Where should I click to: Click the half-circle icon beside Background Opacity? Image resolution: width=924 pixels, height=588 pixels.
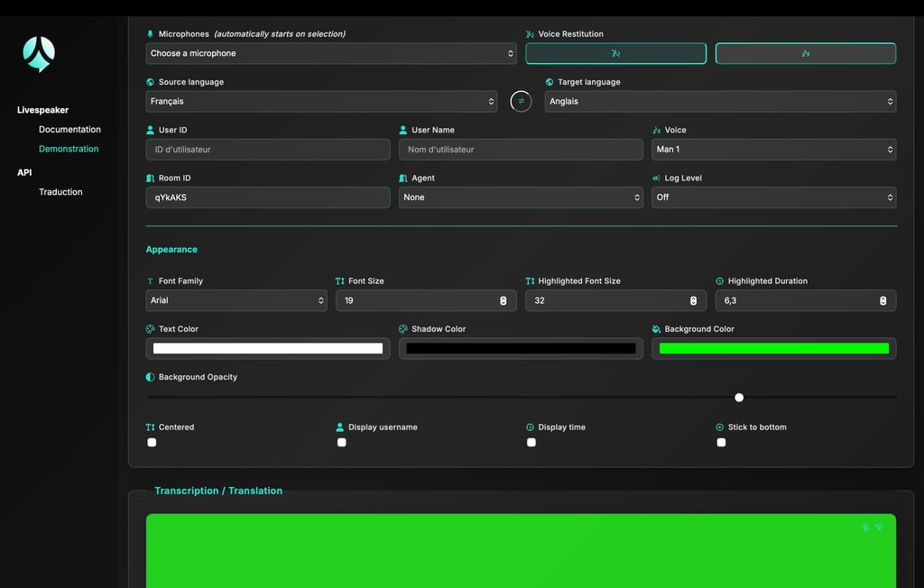coord(151,377)
